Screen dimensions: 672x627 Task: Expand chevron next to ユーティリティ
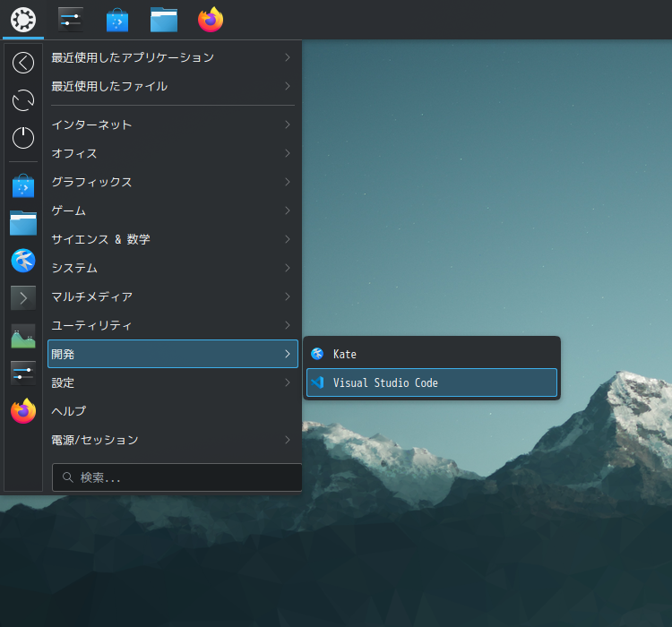click(288, 325)
